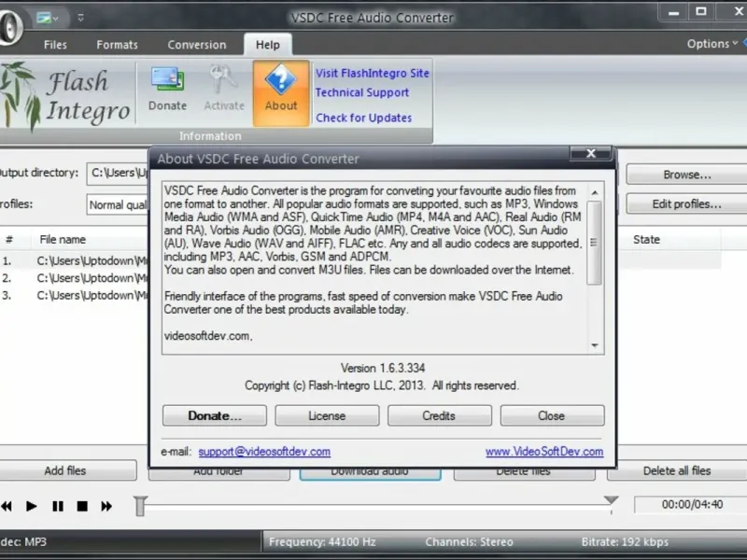Click the application orb menu button

click(x=9, y=26)
